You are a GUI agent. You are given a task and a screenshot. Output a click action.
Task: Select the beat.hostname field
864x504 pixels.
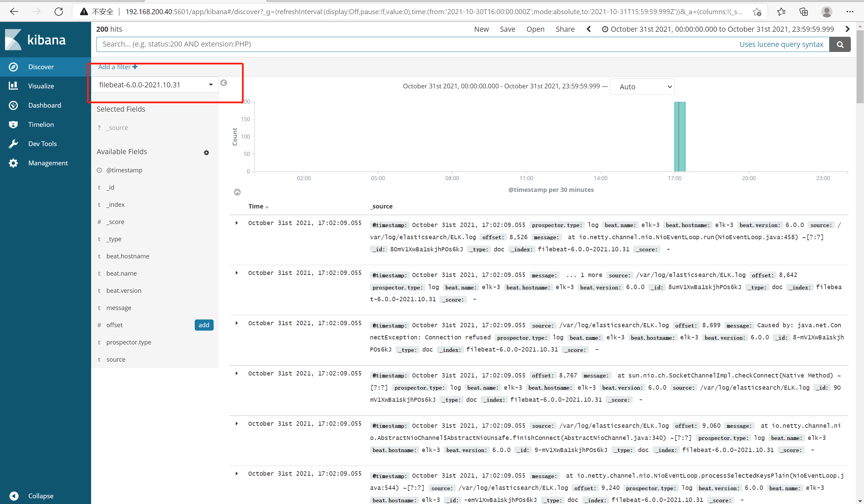coord(128,256)
